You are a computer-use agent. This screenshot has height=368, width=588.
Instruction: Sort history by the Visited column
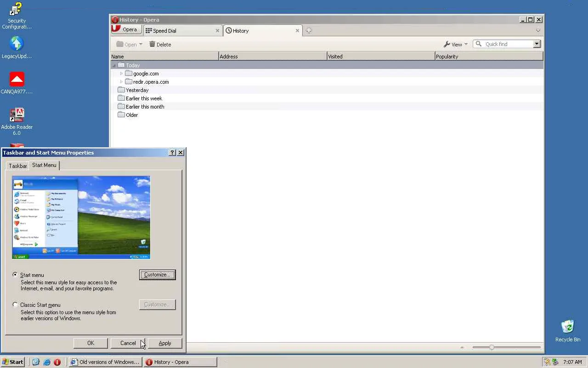point(381,56)
